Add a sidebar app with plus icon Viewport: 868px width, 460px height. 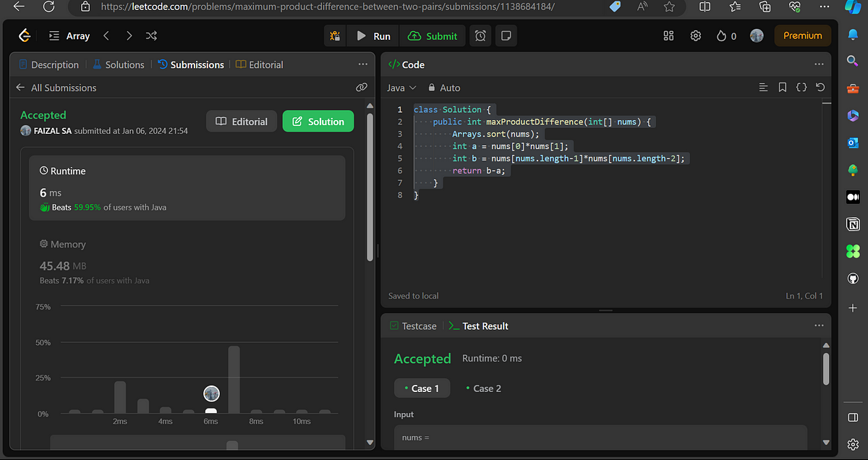853,307
